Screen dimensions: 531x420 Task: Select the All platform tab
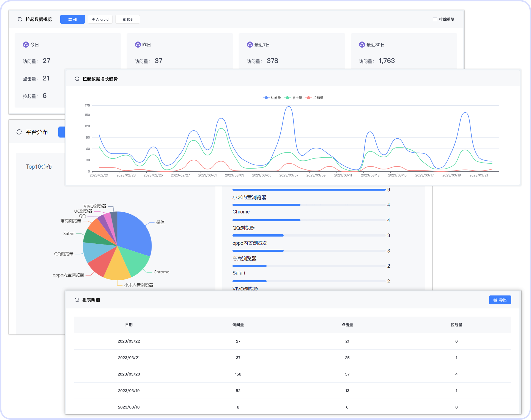point(73,19)
